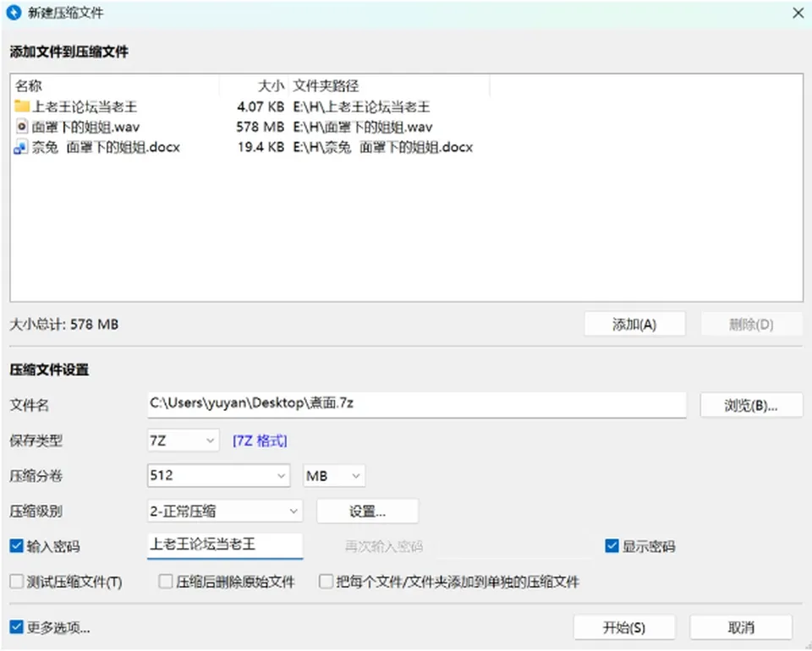Expand the 压缩级别 2-正常压缩 dropdown
812x651 pixels.
tap(225, 511)
